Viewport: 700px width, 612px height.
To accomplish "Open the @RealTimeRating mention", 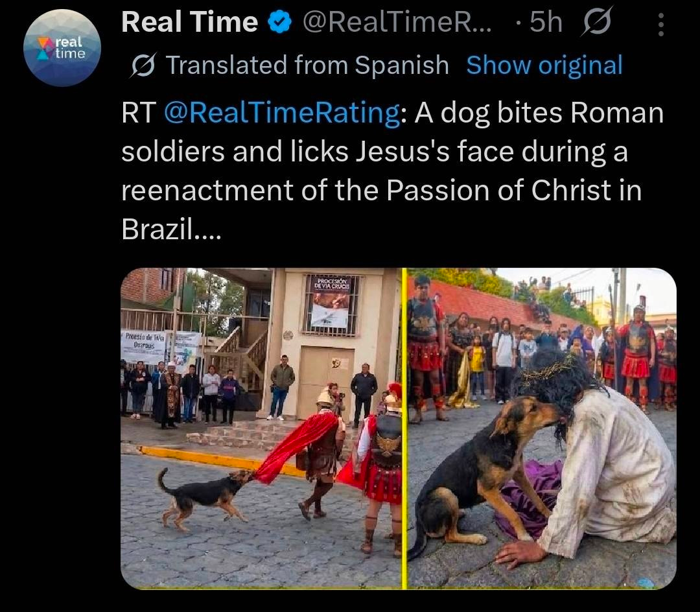I will [x=282, y=113].
